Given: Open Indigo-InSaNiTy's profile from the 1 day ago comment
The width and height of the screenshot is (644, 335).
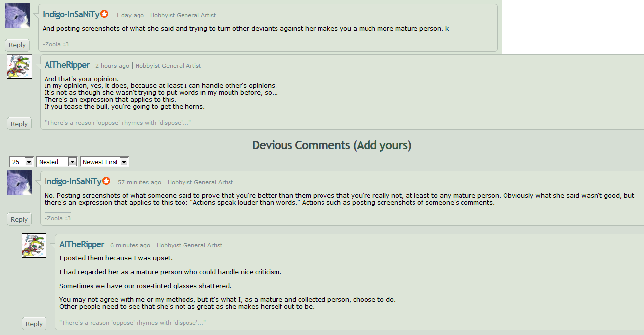Looking at the screenshot, I should (x=71, y=15).
